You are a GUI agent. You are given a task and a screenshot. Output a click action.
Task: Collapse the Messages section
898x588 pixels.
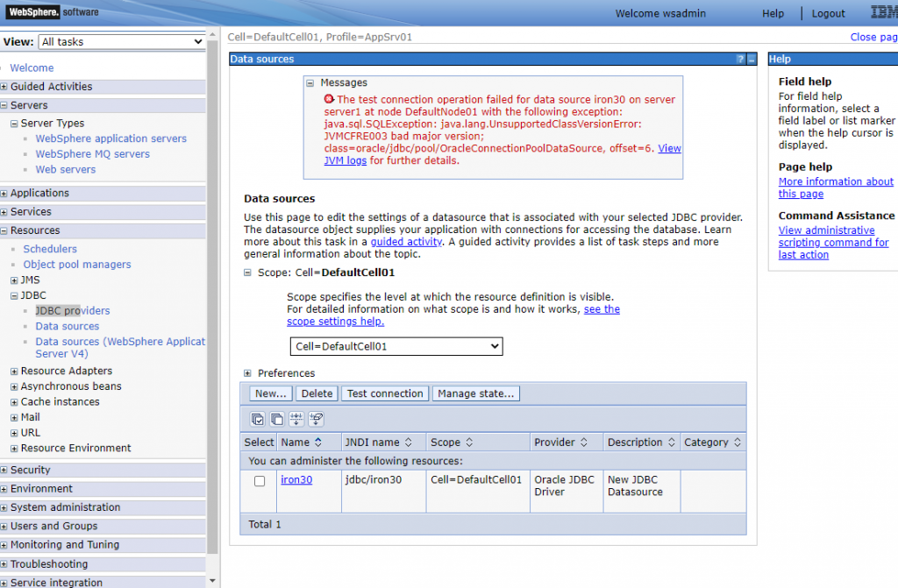(310, 83)
